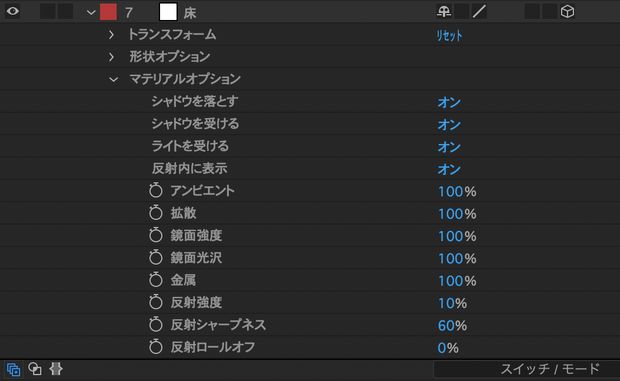The height and width of the screenshot is (381, 620).
Task: Expand the トランスフォーム property group
Action: click(112, 35)
